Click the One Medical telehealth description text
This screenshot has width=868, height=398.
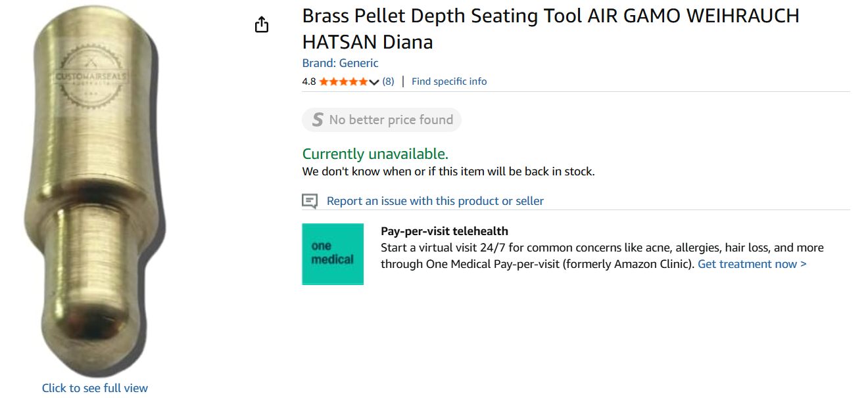[602, 256]
